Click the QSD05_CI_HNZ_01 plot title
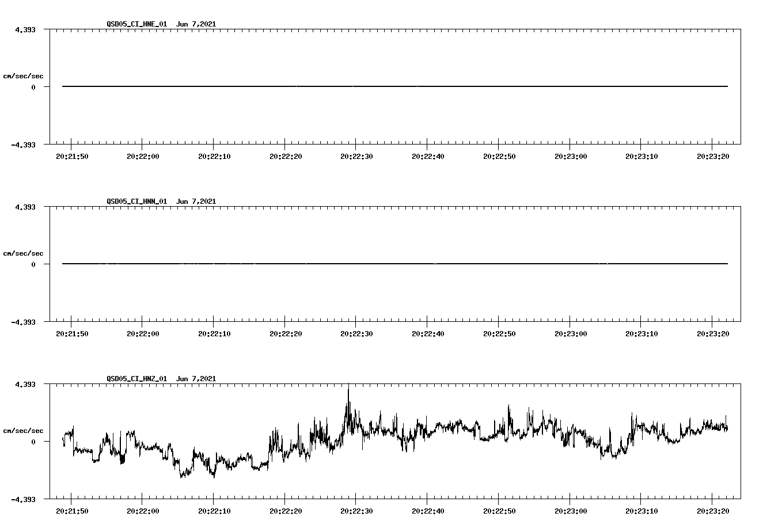 (x=161, y=379)
